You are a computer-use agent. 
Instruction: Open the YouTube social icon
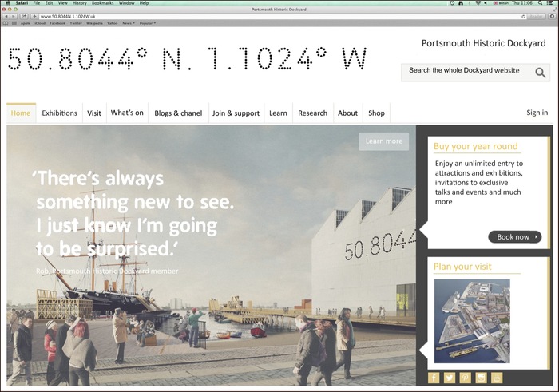tap(498, 378)
